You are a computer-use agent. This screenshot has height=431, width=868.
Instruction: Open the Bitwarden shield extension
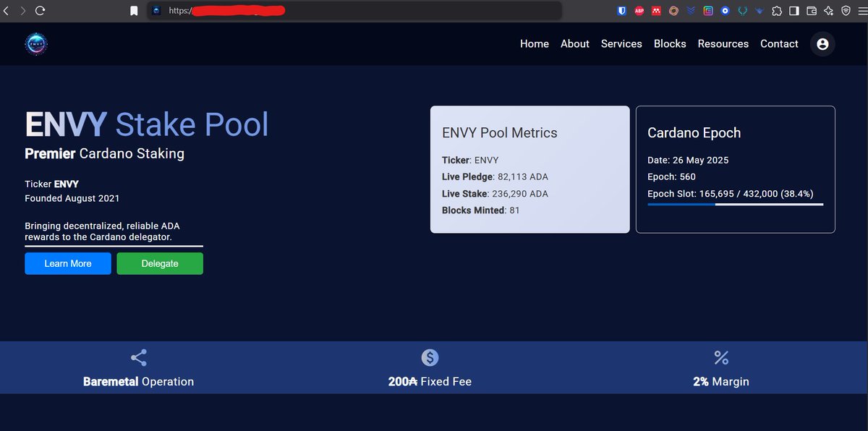pyautogui.click(x=621, y=11)
